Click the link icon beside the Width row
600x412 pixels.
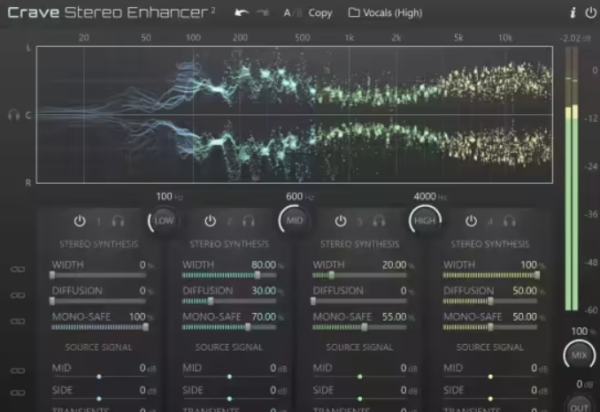[16, 270]
